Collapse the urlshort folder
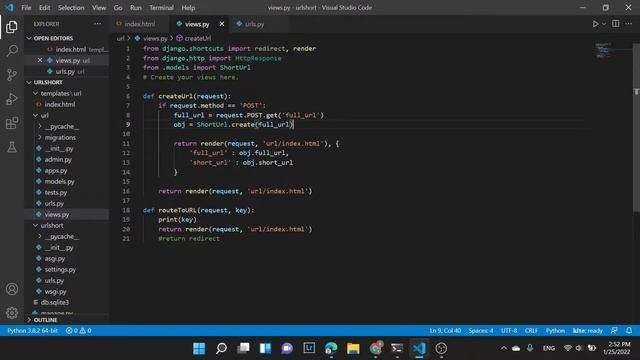 click(36, 225)
